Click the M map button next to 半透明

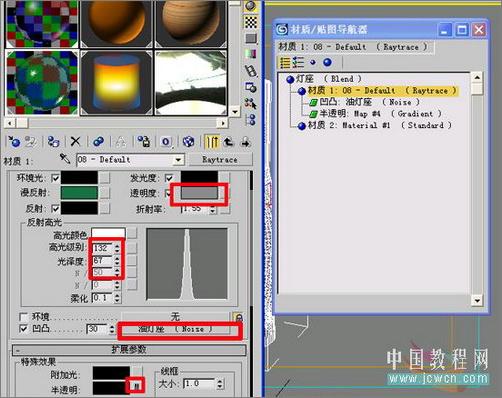[136, 386]
